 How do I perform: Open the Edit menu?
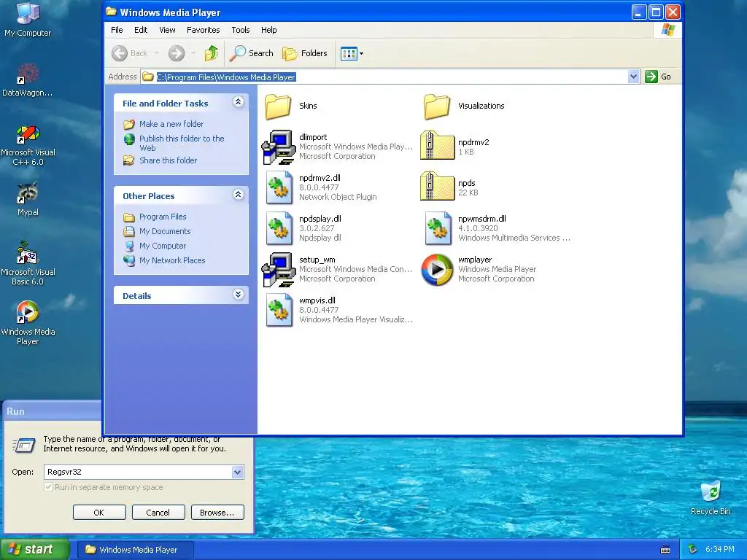[141, 30]
